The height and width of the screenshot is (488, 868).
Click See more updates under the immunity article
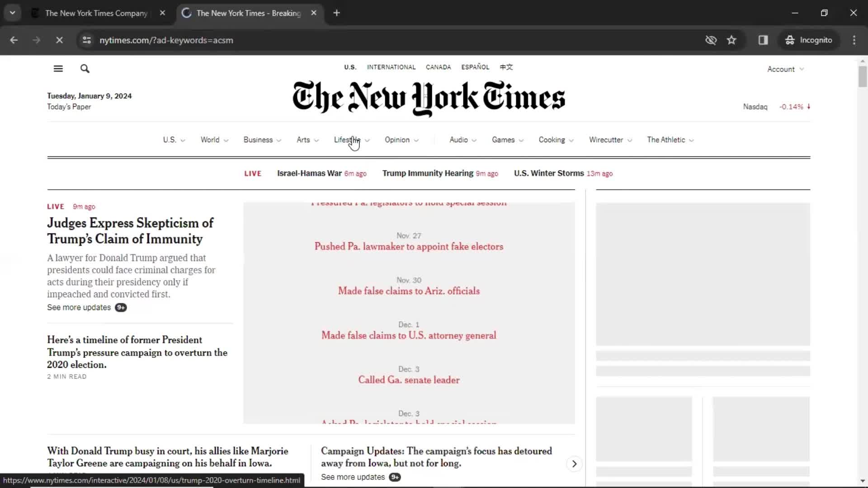79,308
